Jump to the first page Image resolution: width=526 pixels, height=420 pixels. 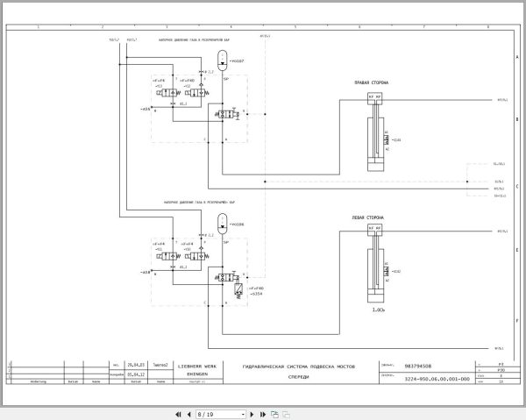point(178,414)
